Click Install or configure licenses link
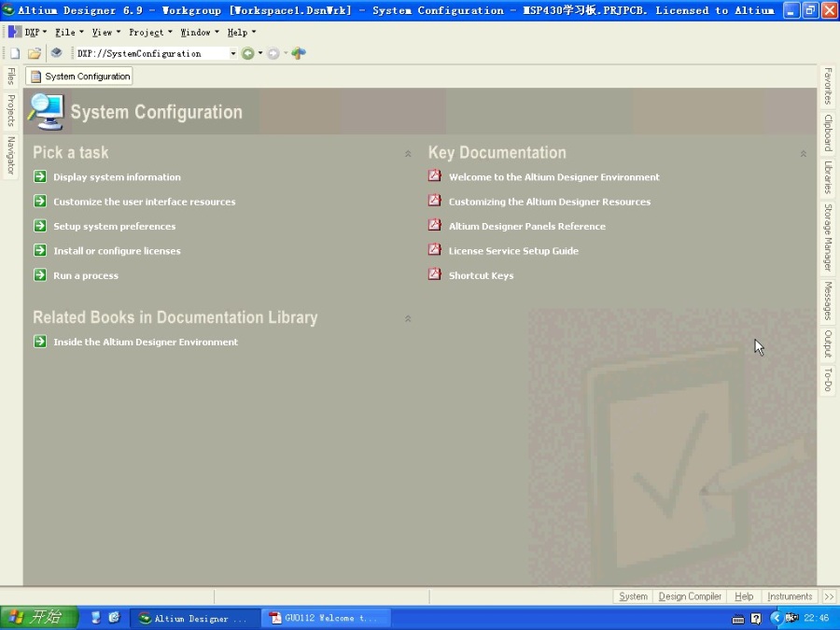 click(117, 251)
